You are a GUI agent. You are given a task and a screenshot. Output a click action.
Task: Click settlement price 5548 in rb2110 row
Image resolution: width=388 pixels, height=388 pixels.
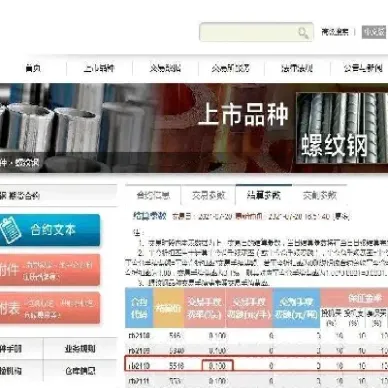[176, 366]
